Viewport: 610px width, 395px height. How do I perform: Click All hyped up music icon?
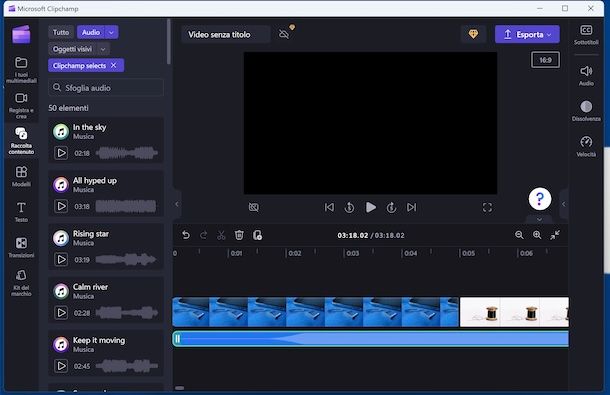(61, 185)
